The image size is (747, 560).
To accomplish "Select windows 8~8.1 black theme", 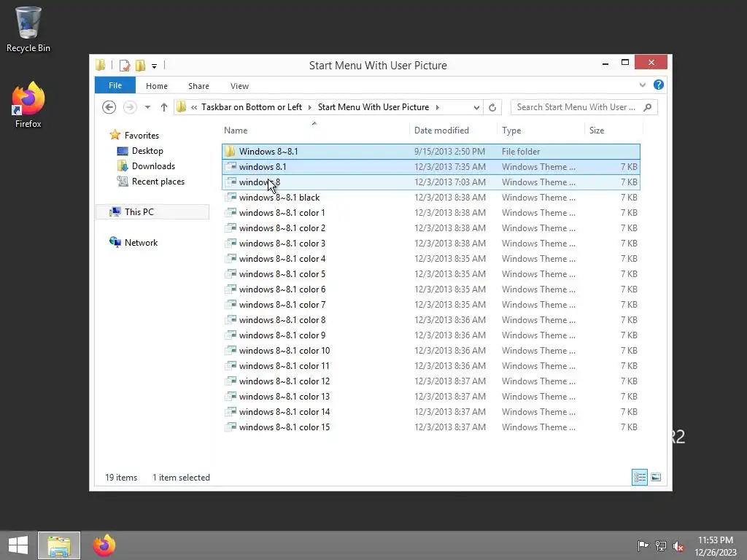I will tap(431, 197).
